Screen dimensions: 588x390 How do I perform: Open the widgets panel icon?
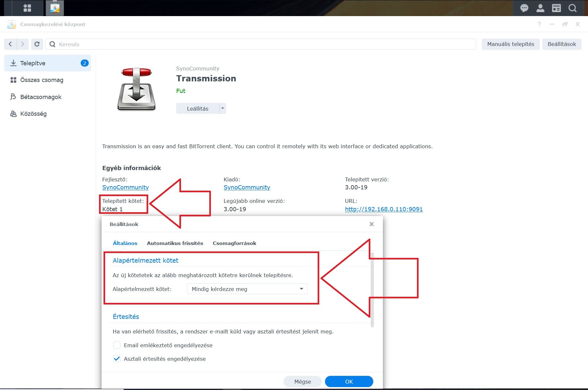[x=556, y=8]
